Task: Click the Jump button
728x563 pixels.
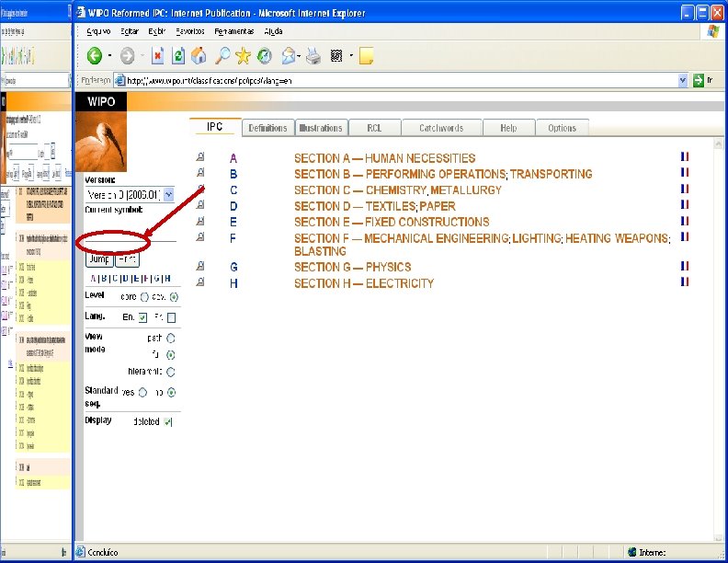Action: (99, 259)
